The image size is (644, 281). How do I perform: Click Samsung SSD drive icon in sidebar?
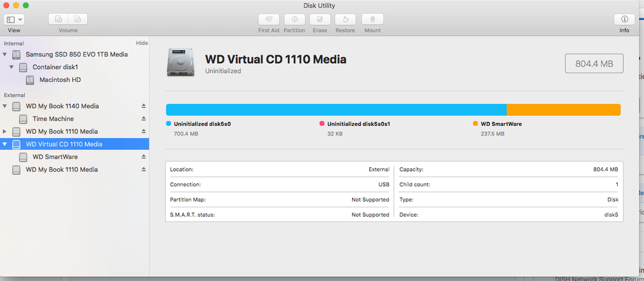pos(16,54)
